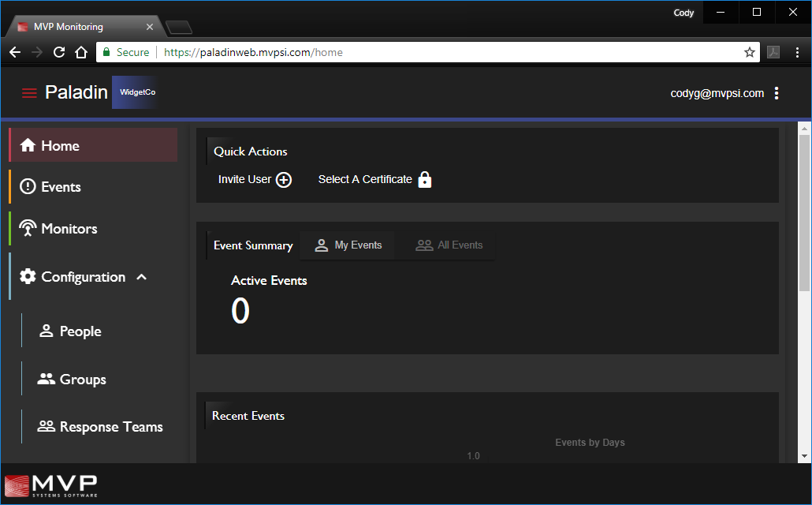Open Groups under Configuration
This screenshot has height=505, width=812.
pos(82,380)
